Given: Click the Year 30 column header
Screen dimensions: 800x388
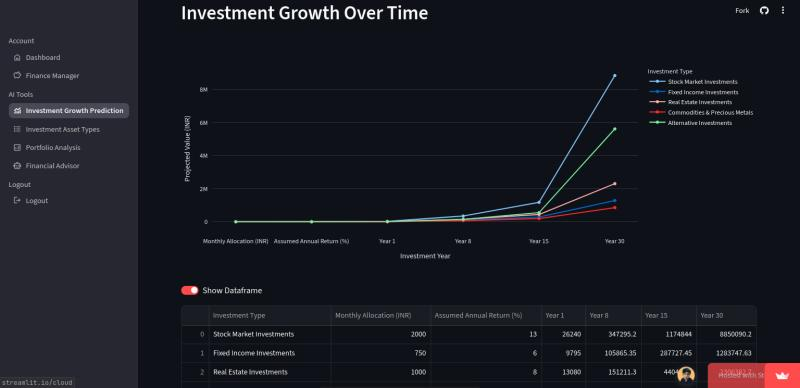Looking at the screenshot, I should [727, 316].
